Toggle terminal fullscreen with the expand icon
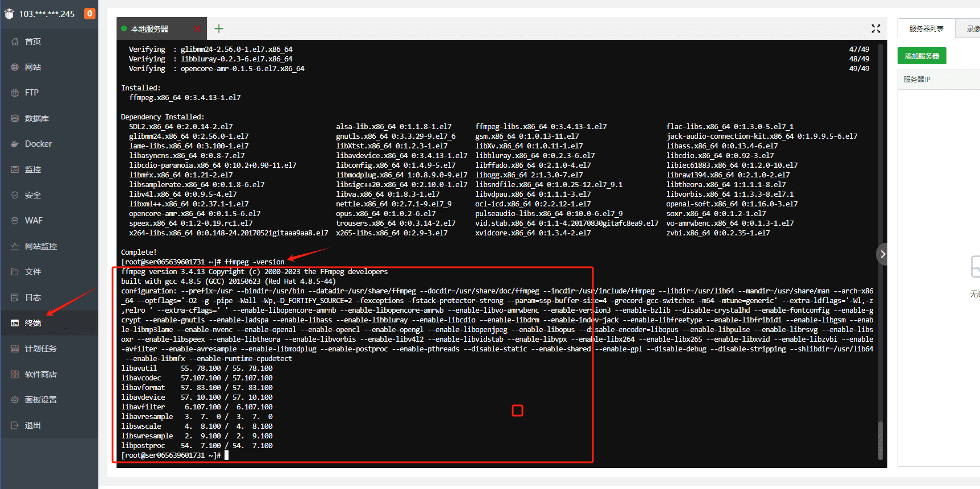 point(876,28)
